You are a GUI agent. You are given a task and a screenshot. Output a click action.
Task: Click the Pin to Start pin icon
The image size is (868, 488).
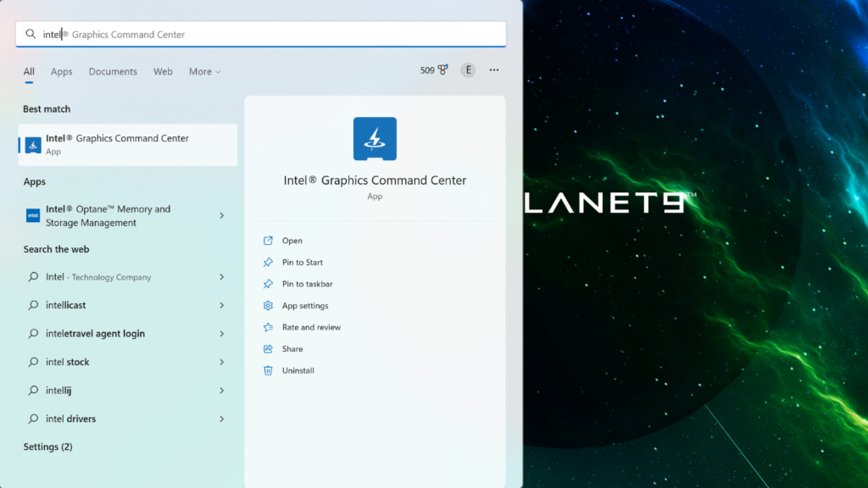pos(268,263)
